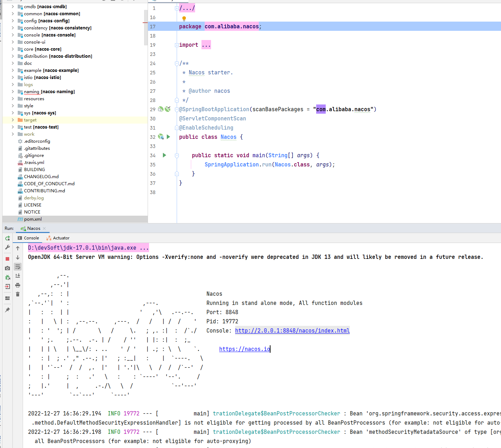Screen dimensions: 501x448
Task: Click the YML icon of .travis.yml
Action: tap(20, 163)
